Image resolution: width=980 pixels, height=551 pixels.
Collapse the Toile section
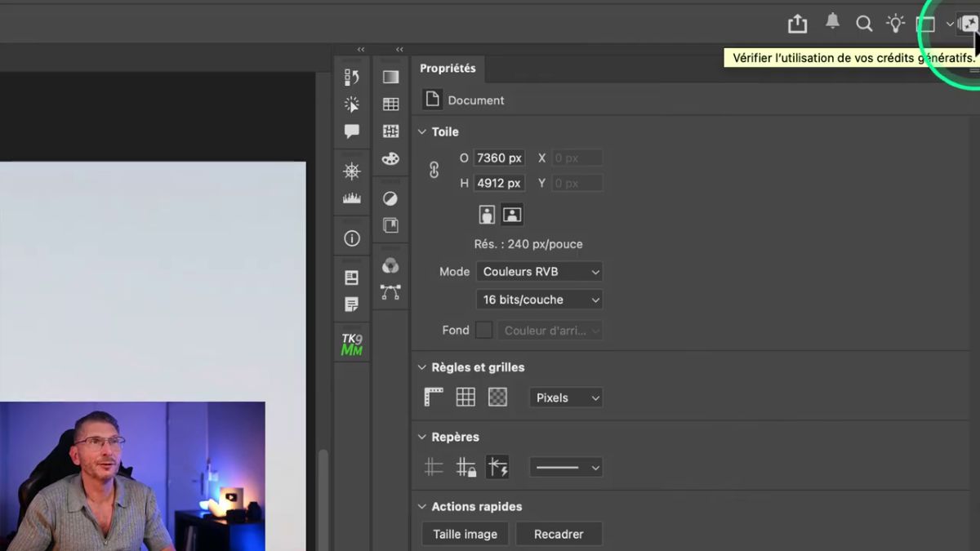coord(422,131)
